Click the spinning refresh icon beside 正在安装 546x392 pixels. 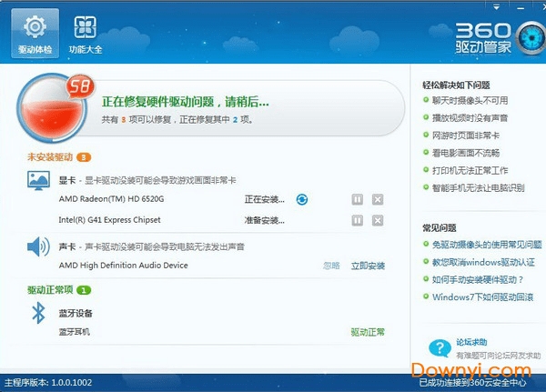click(302, 198)
